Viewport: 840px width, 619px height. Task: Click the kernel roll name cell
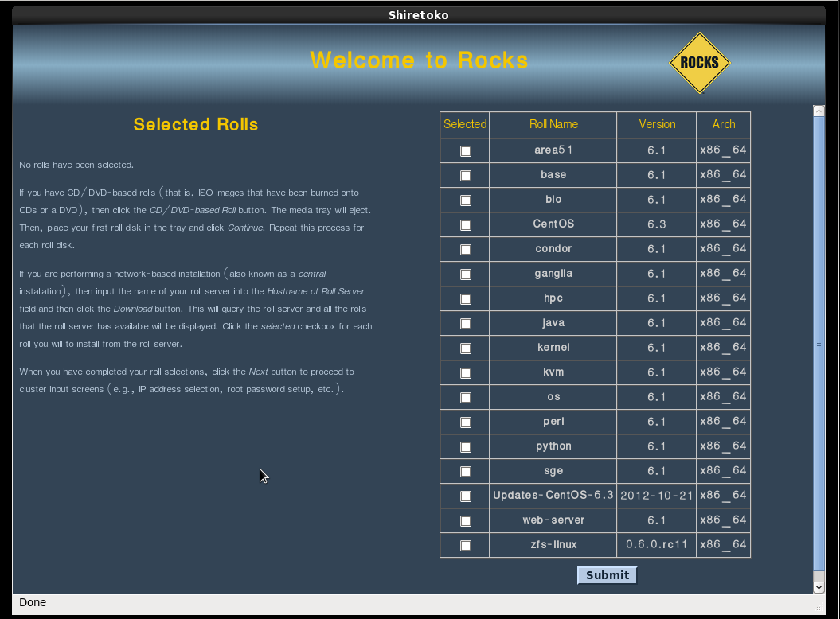tap(553, 347)
